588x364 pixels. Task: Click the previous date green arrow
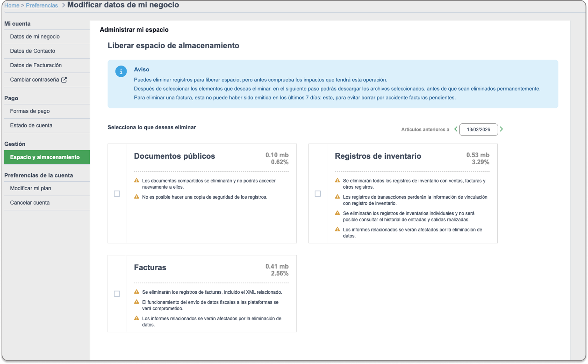point(456,129)
